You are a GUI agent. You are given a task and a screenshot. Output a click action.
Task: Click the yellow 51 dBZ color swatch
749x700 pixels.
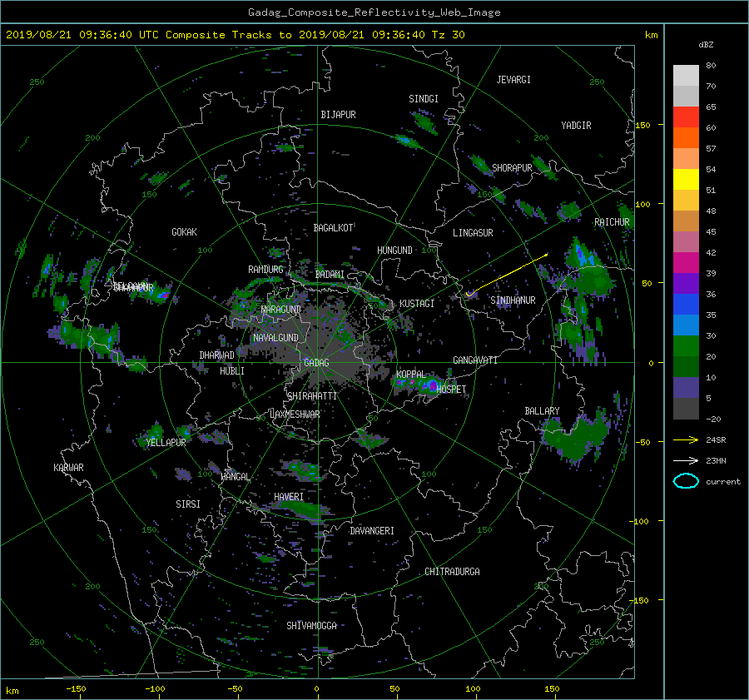[686, 179]
